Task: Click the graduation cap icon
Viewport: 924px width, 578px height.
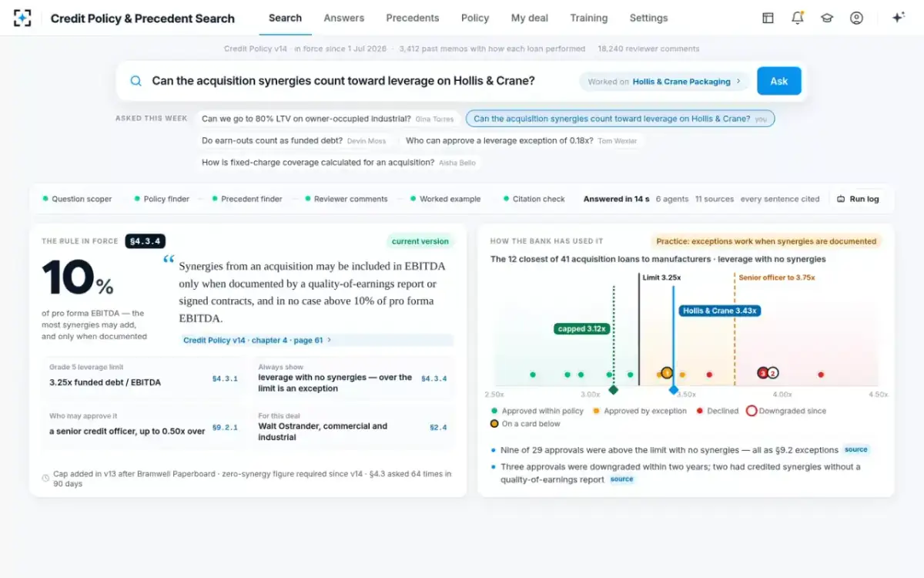Action: pyautogui.click(x=827, y=18)
